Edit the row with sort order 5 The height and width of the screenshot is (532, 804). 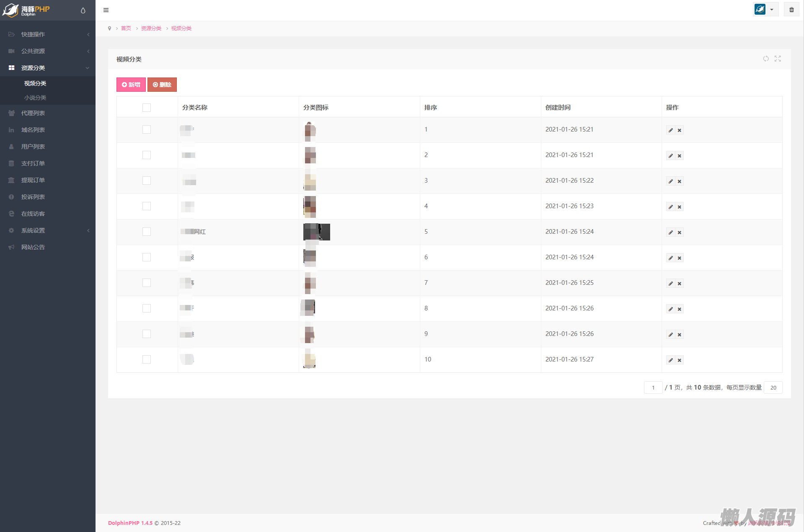point(671,232)
